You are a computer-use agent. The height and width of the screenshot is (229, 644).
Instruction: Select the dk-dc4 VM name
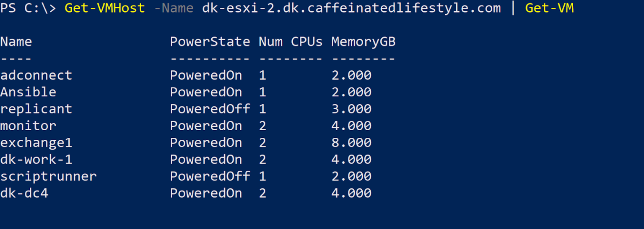pyautogui.click(x=24, y=193)
